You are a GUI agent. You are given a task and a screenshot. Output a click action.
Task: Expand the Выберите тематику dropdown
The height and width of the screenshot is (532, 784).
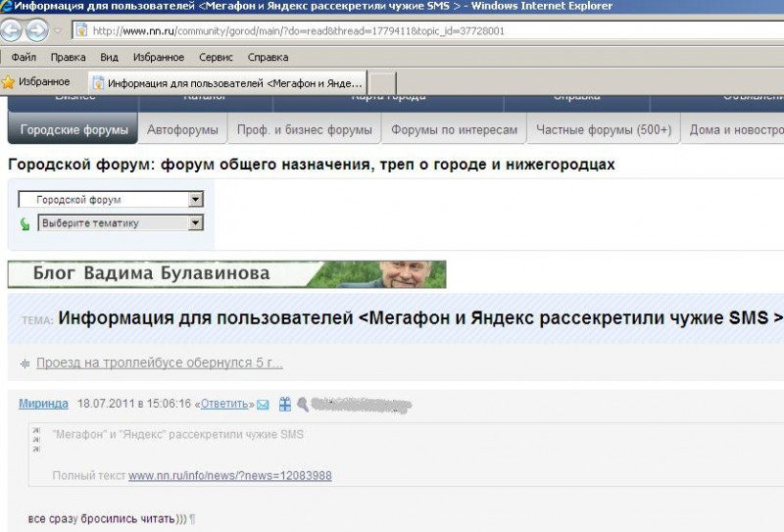coord(195,223)
